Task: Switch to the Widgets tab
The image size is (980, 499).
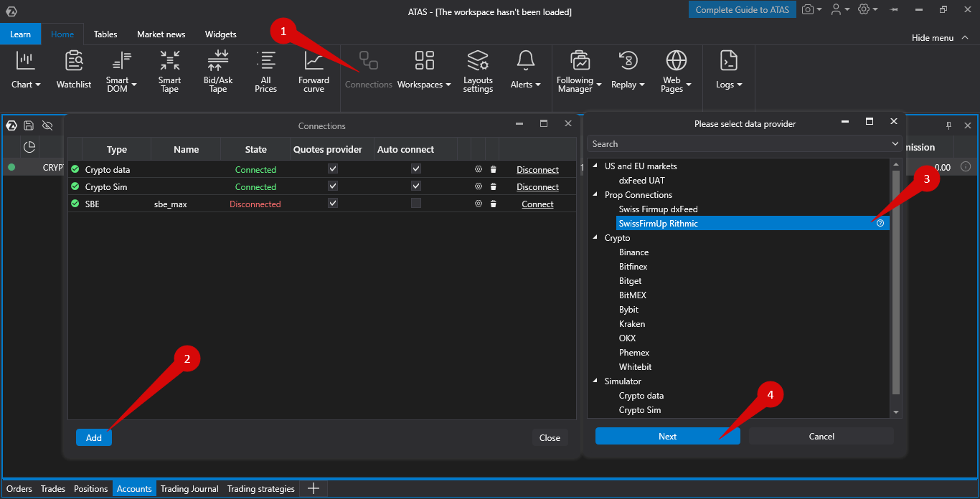Action: 220,34
